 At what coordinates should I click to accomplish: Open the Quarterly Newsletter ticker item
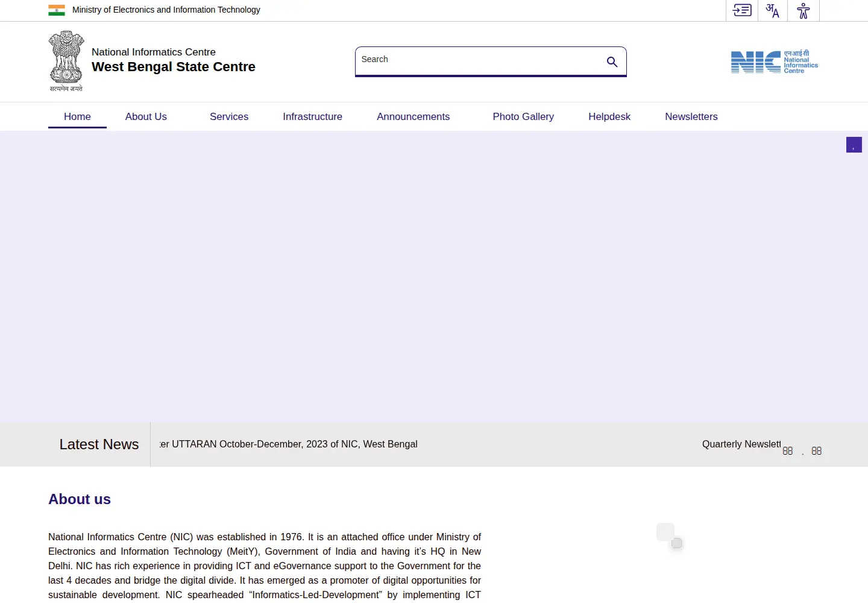pyautogui.click(x=741, y=444)
